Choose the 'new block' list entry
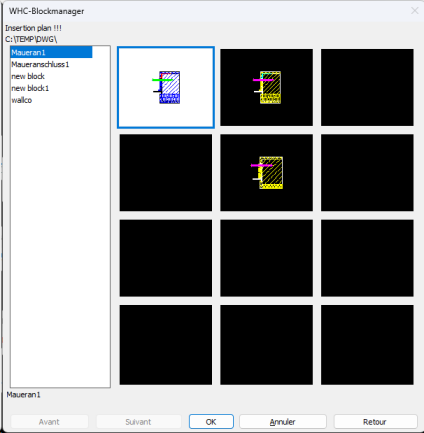The height and width of the screenshot is (433, 424). (x=28, y=76)
